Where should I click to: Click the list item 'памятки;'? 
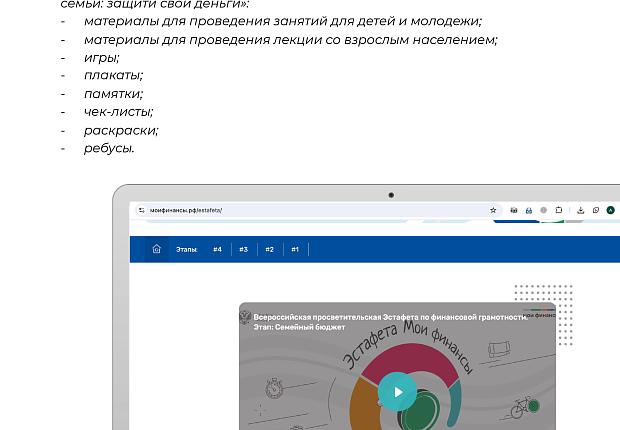coord(113,94)
